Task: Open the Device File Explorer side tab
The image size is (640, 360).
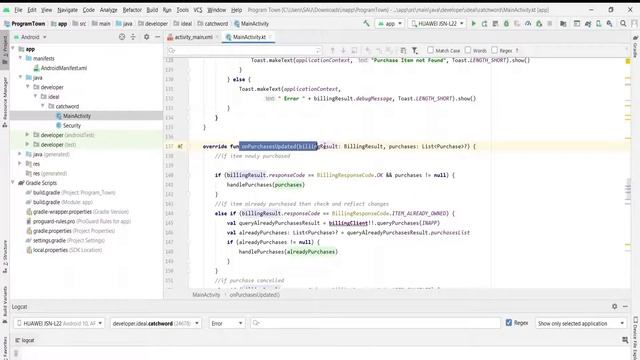Action: [635, 338]
